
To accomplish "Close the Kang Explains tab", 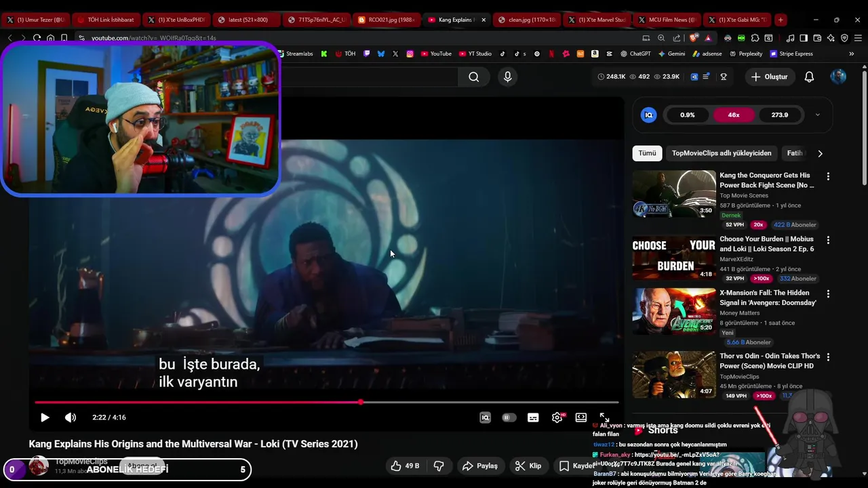I will click(x=484, y=20).
